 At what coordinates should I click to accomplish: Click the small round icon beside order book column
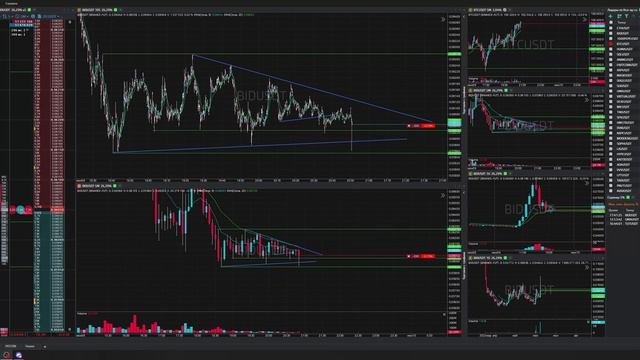(x=70, y=22)
